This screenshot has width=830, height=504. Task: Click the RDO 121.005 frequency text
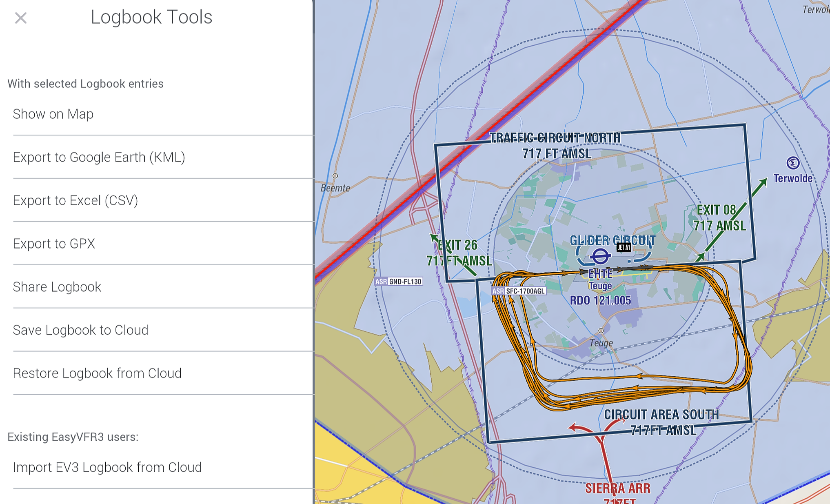point(600,301)
